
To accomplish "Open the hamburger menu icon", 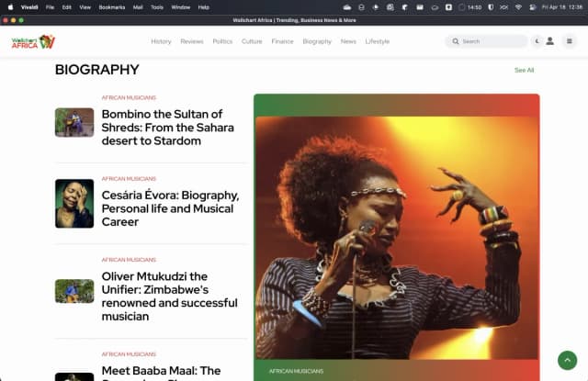I will pyautogui.click(x=569, y=41).
